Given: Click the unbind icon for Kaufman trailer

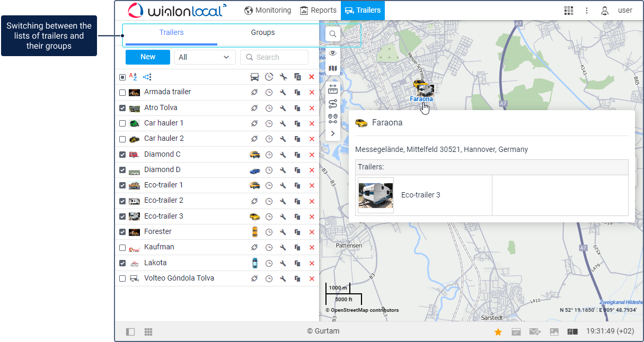Looking at the screenshot, I should 254,247.
